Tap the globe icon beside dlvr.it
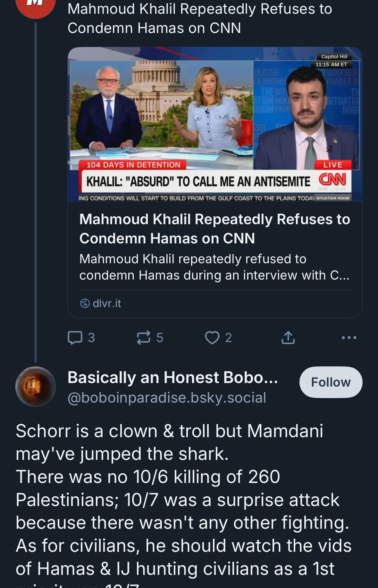 85,303
